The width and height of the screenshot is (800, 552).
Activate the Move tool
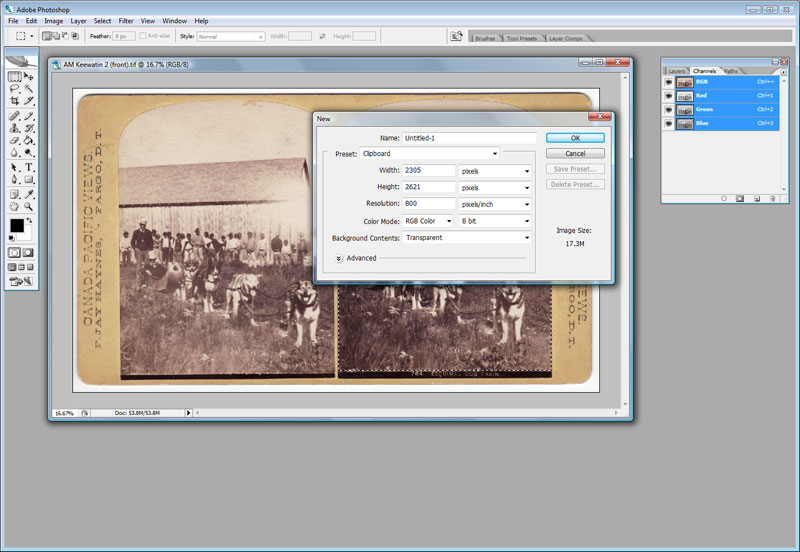(29, 76)
